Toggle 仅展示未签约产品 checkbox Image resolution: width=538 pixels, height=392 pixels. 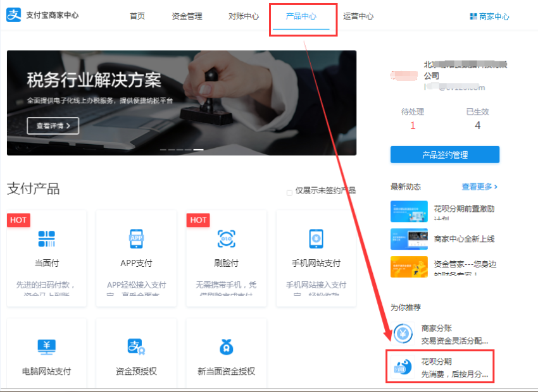[289, 193]
